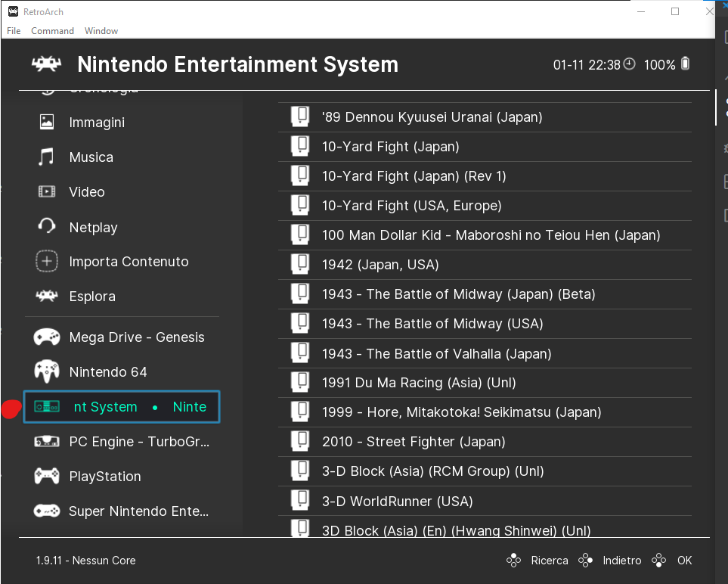Open the Video sidebar entry
The width and height of the screenshot is (728, 584).
click(122, 192)
